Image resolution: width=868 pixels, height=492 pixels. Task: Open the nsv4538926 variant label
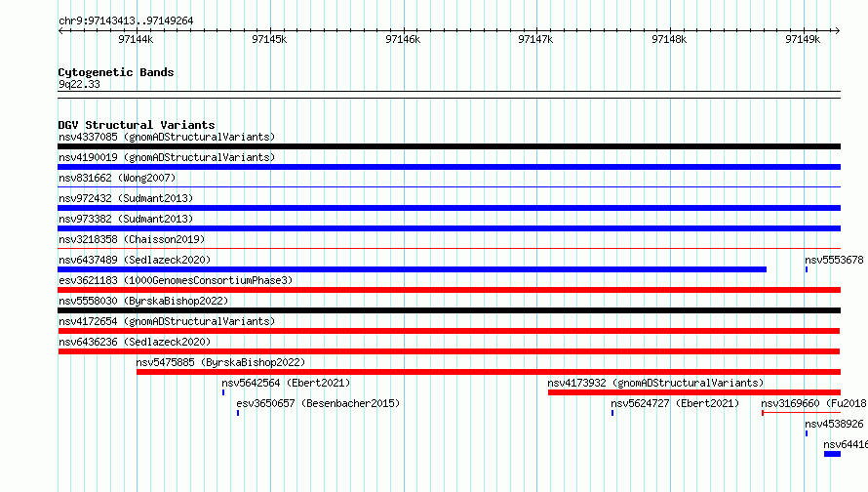[x=834, y=424]
